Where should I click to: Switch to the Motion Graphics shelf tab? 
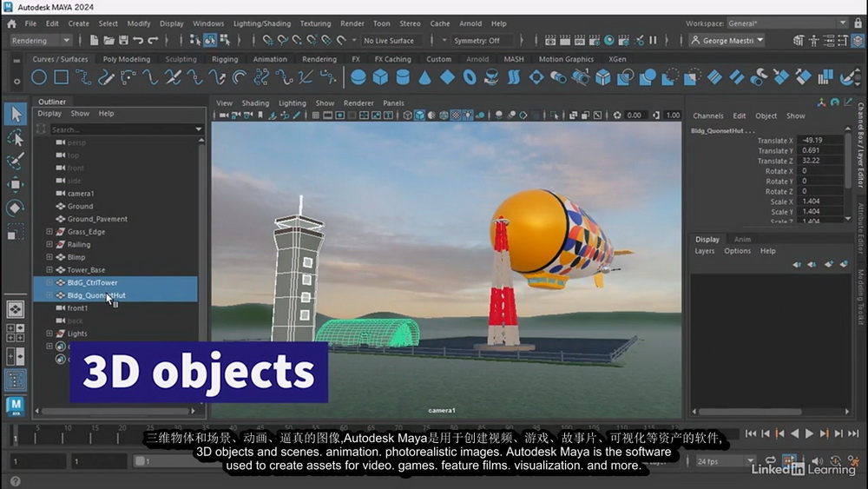pos(566,59)
